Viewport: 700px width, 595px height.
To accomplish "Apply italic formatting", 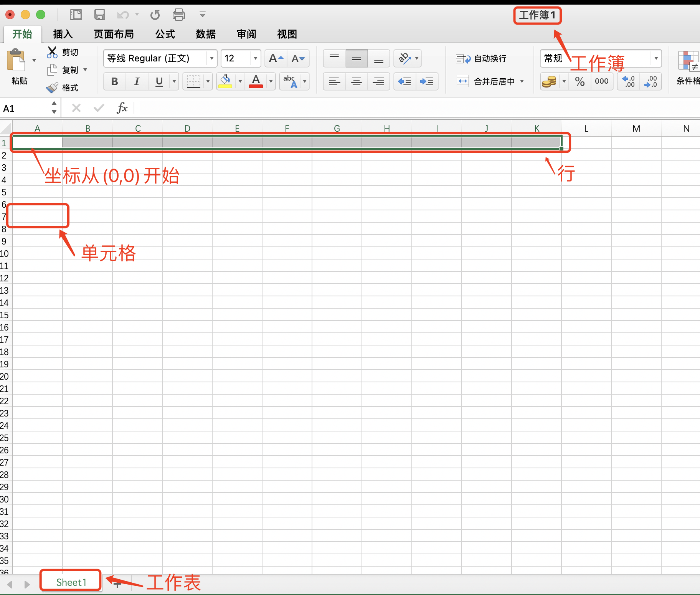I will click(x=137, y=81).
